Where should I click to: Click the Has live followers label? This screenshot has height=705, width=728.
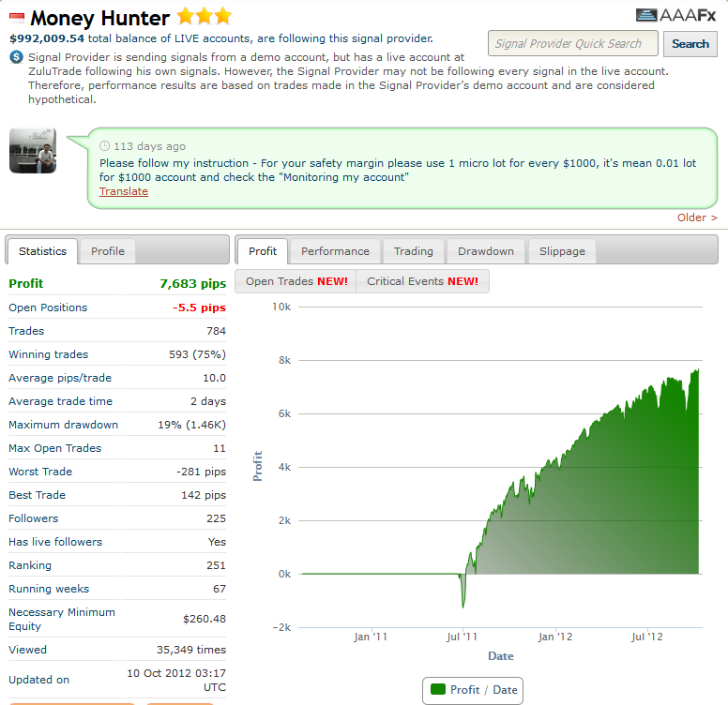point(55,542)
